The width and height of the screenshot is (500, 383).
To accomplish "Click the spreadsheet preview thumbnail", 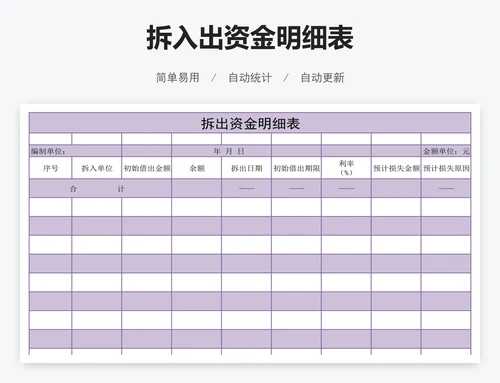I will tap(250, 233).
